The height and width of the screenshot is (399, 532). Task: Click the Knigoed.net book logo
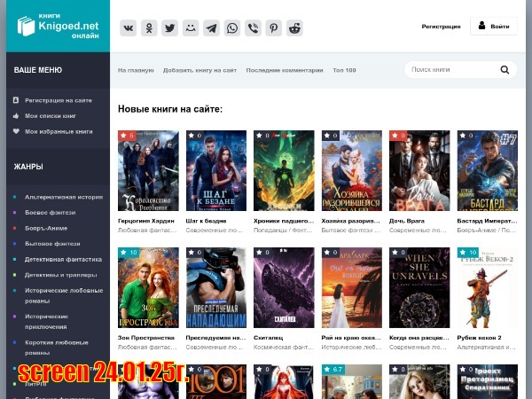pos(58,26)
